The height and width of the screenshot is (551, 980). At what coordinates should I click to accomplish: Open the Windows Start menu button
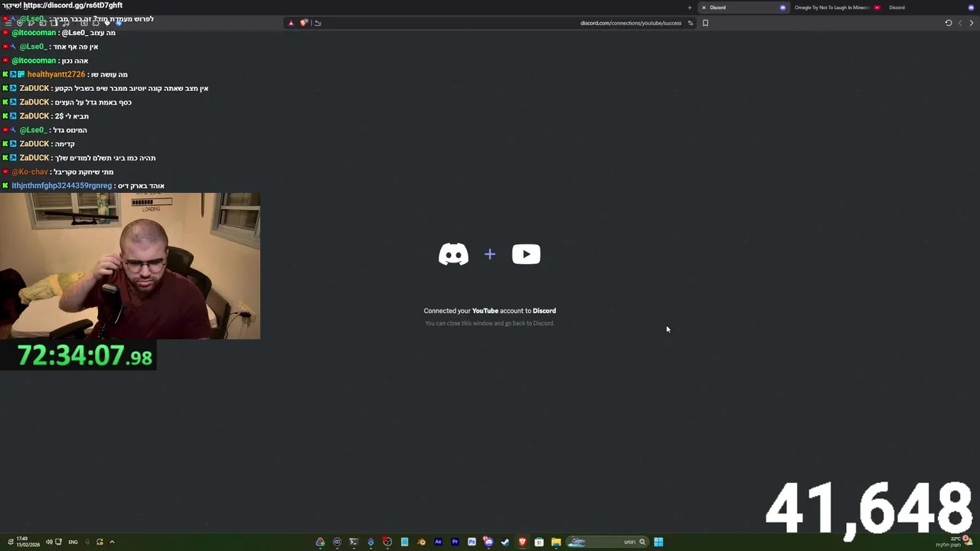click(x=658, y=542)
